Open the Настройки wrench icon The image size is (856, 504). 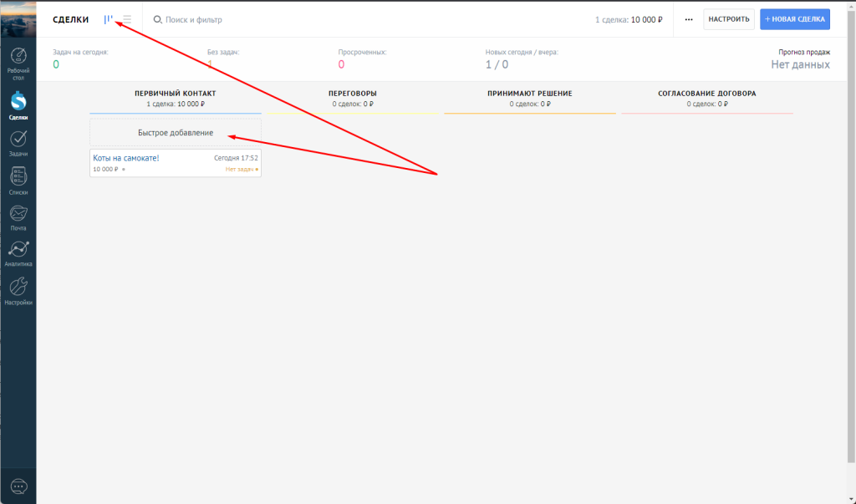[18, 287]
